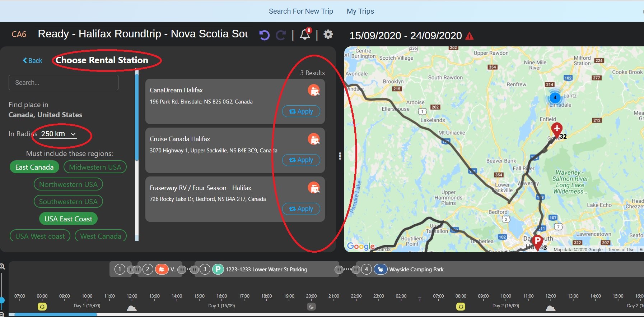The height and width of the screenshot is (317, 644).
Task: Click the airport marker on map
Action: (x=557, y=129)
